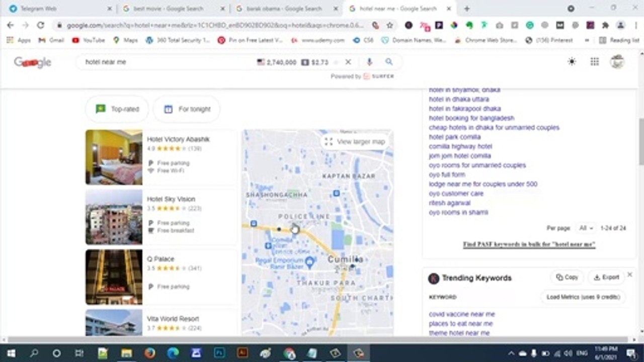Image resolution: width=644 pixels, height=362 pixels.
Task: Open the Windows Start menu
Action: [11, 353]
